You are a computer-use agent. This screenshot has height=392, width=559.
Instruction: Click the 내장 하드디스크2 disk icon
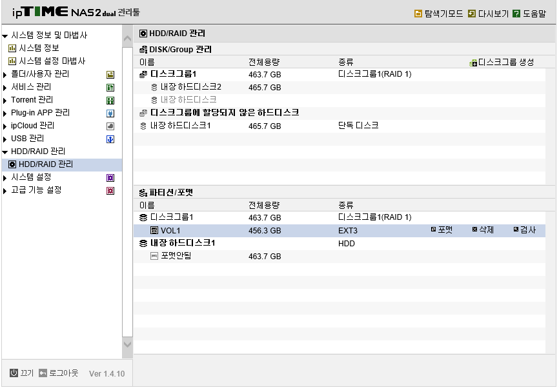pyautogui.click(x=154, y=87)
